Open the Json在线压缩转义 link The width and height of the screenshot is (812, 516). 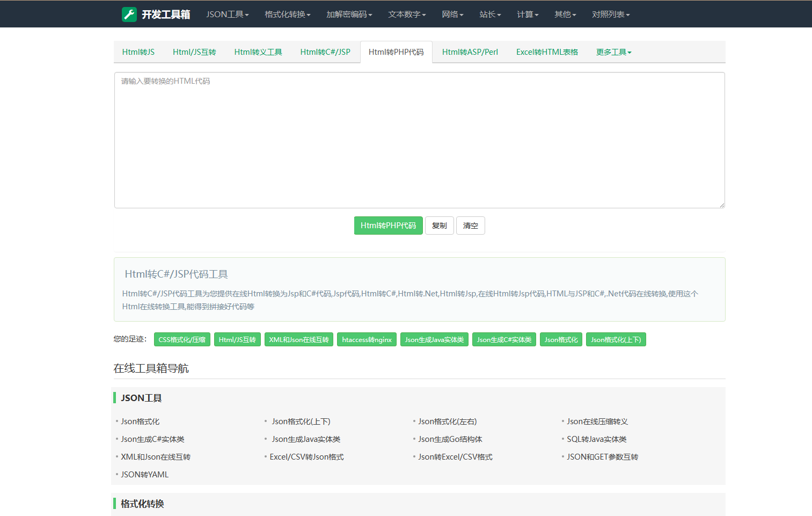pyautogui.click(x=597, y=421)
